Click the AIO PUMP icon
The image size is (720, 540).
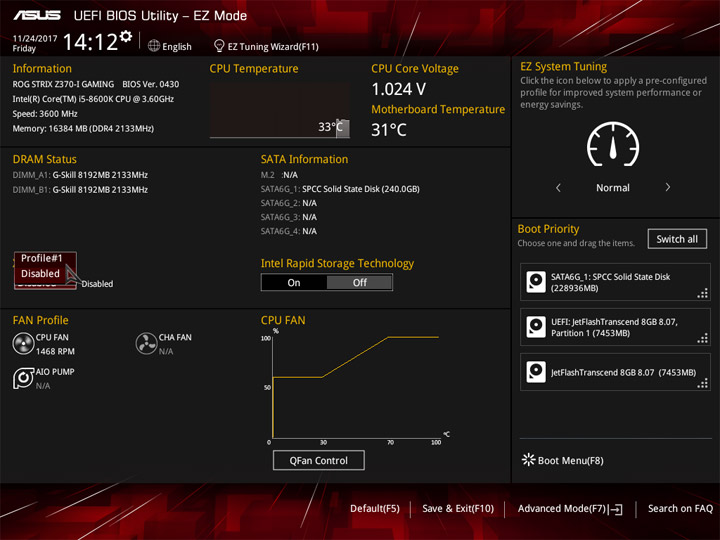coord(23,378)
